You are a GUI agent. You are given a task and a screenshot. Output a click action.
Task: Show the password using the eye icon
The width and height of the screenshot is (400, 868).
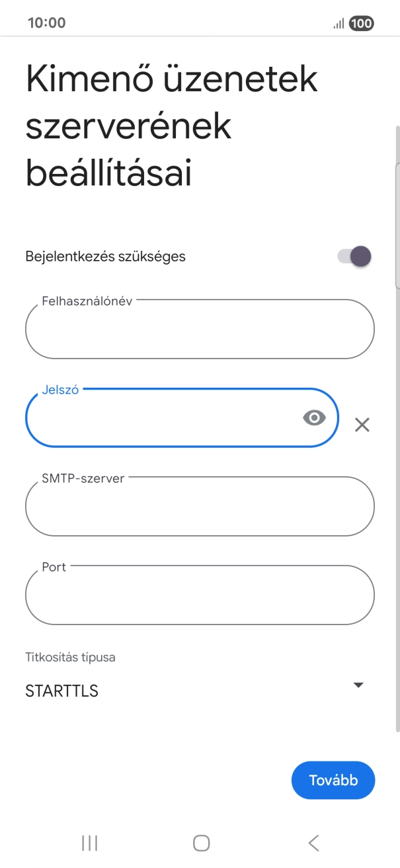(314, 417)
